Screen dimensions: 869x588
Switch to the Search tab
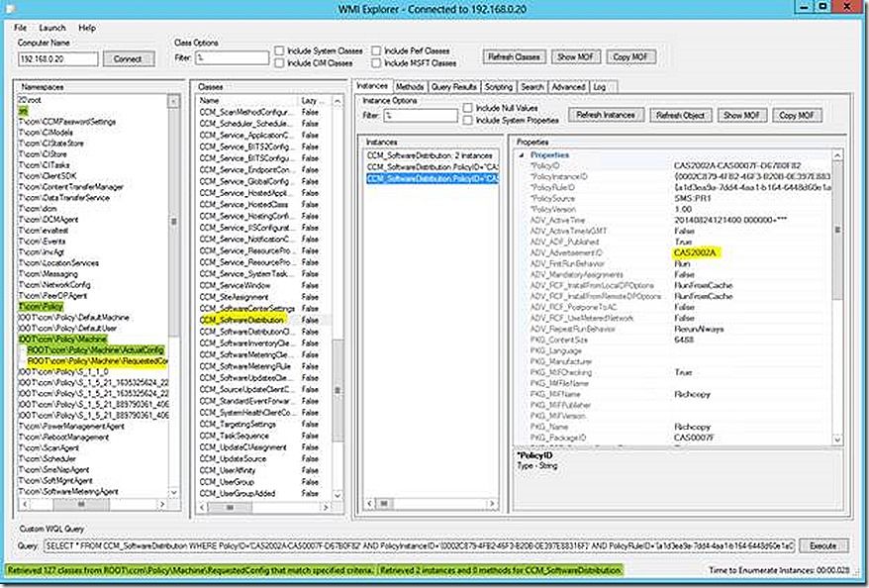(x=532, y=87)
